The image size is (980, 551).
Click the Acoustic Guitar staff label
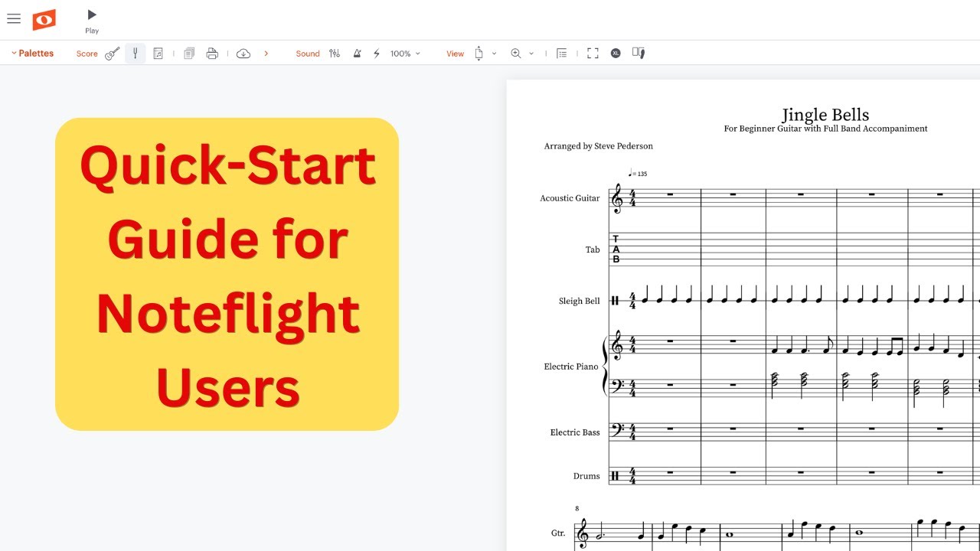pos(570,198)
